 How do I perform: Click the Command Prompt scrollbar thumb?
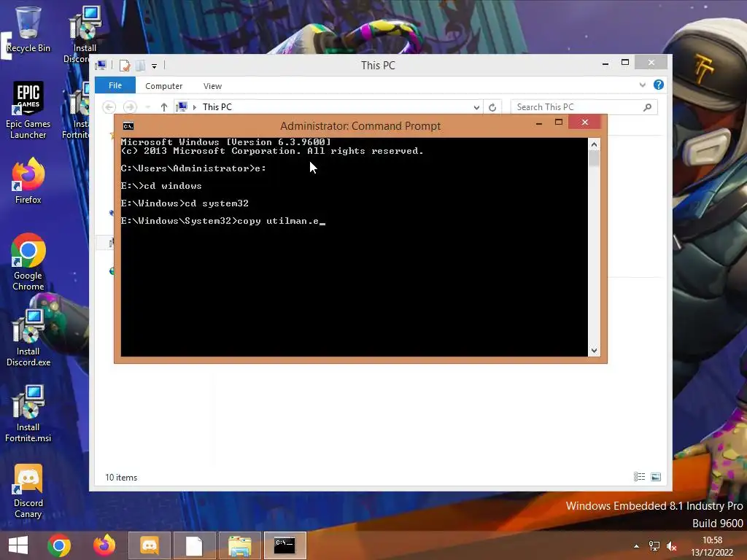[x=594, y=158]
